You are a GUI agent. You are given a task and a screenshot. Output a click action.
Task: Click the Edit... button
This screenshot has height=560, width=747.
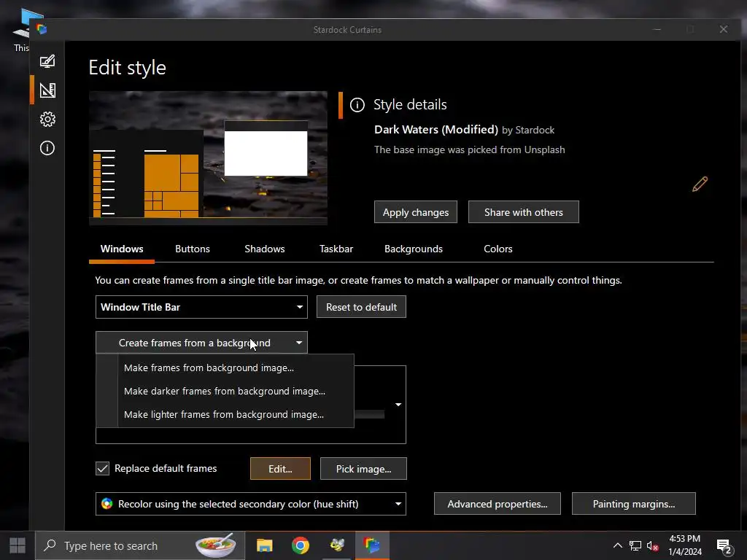(280, 469)
